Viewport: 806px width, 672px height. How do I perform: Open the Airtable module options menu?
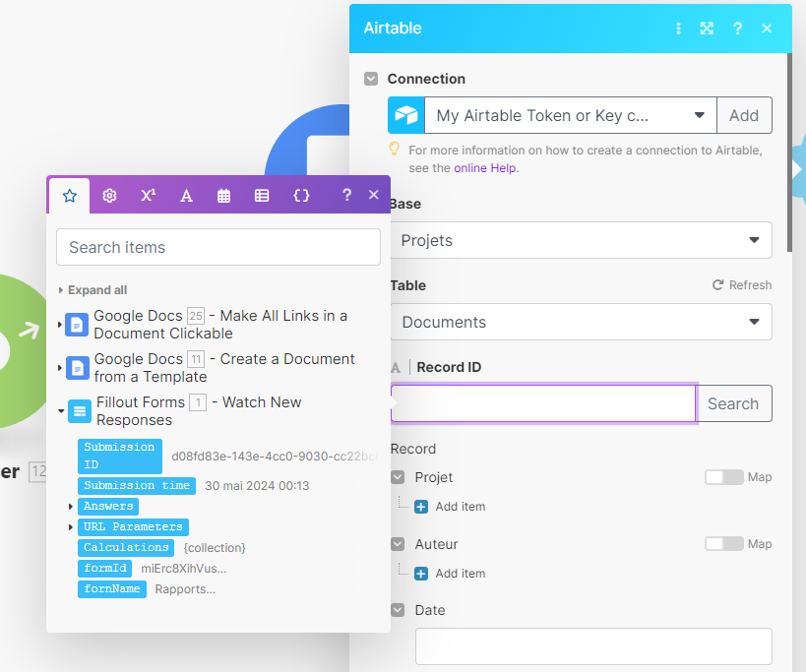[x=678, y=29]
